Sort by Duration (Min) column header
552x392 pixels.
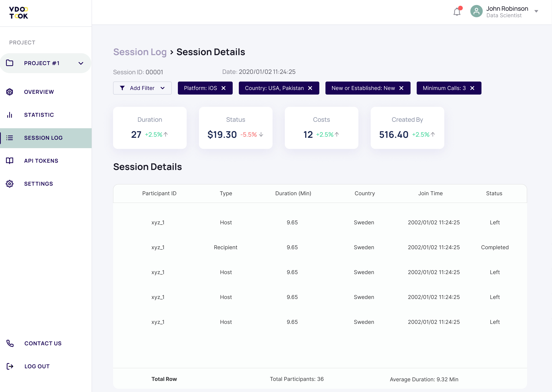point(293,193)
